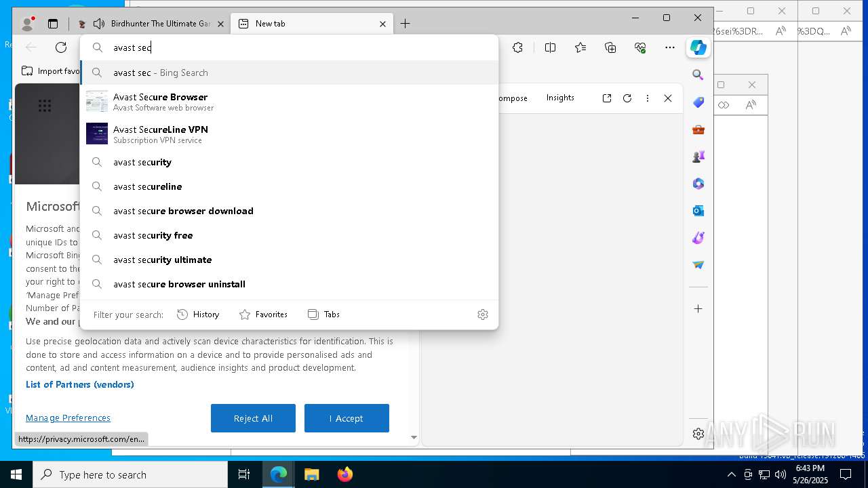Open address bar suggestion settings gear
Viewport: 868px width, 488px height.
point(483,314)
